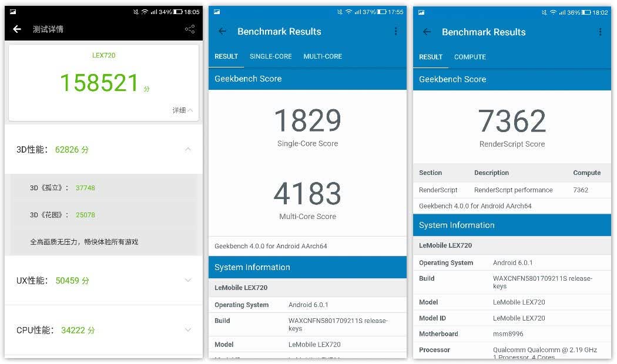Tap the share icon in AnTuTu header

(190, 29)
